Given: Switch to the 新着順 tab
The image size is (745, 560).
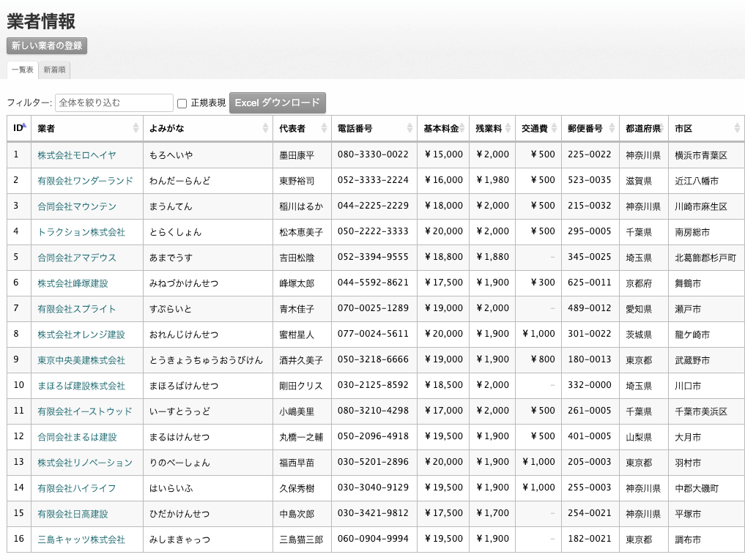Looking at the screenshot, I should click(54, 70).
